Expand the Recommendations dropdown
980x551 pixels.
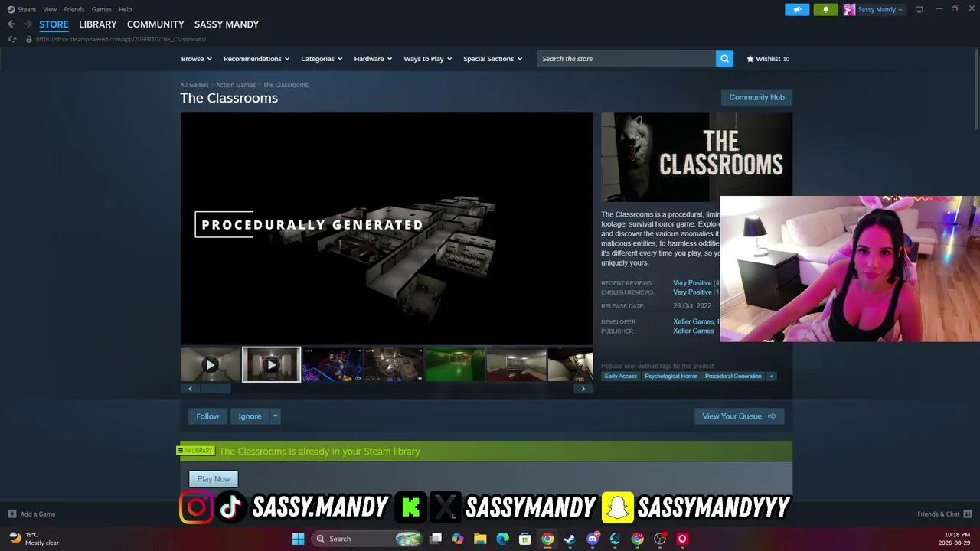[256, 59]
